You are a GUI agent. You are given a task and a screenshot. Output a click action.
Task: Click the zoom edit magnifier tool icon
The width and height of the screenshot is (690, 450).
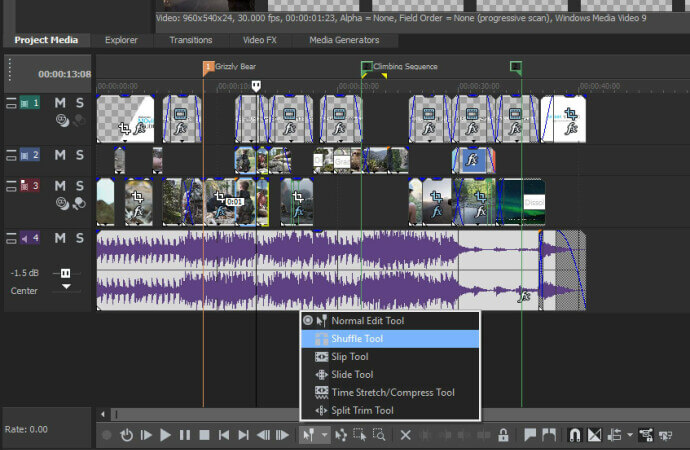click(379, 435)
